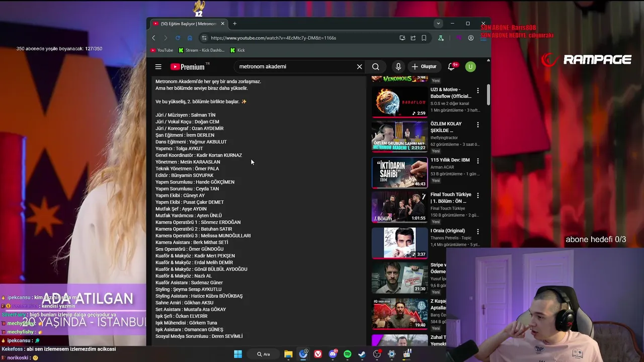The height and width of the screenshot is (362, 644).
Task: Open UZI & Motive Babaflow thumbnail
Action: (x=399, y=102)
